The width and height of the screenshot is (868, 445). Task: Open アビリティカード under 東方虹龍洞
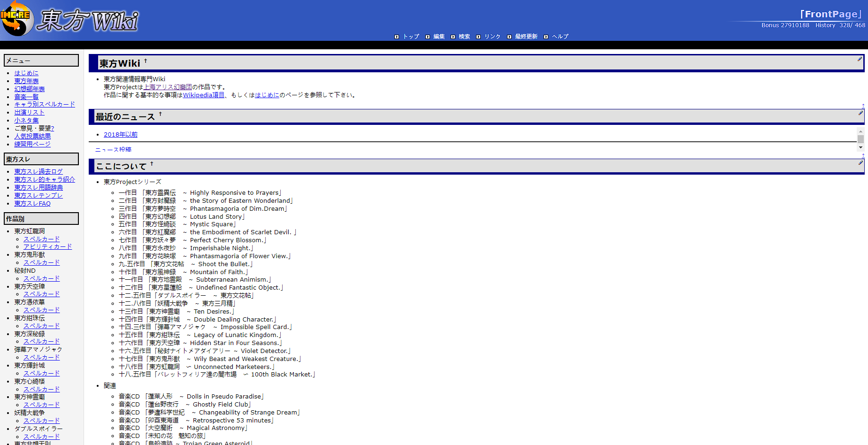[47, 247]
